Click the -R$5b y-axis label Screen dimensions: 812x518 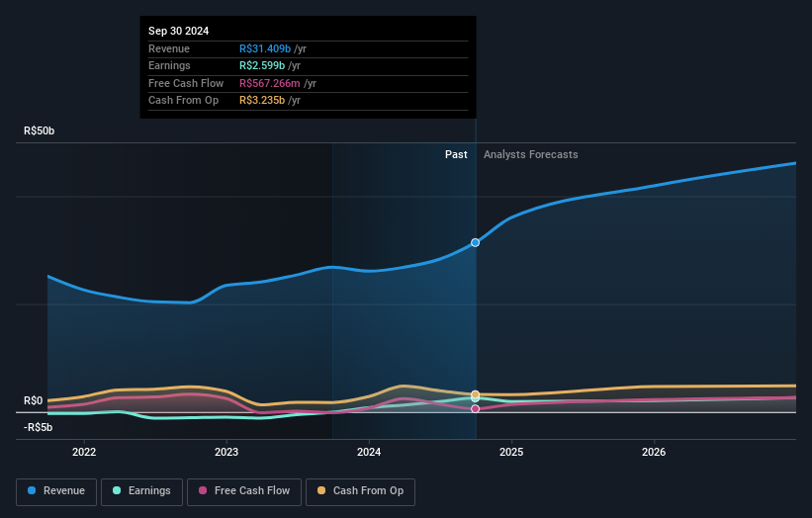pyautogui.click(x=38, y=427)
